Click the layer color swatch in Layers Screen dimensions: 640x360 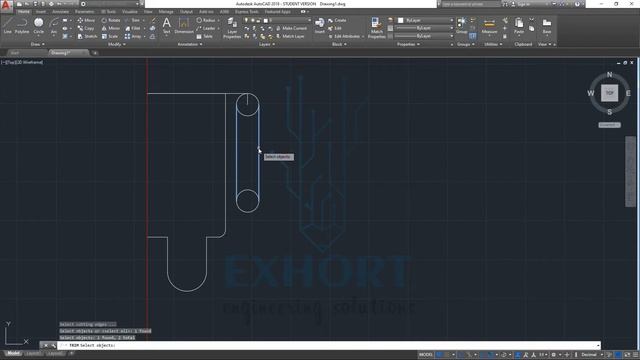click(265, 20)
